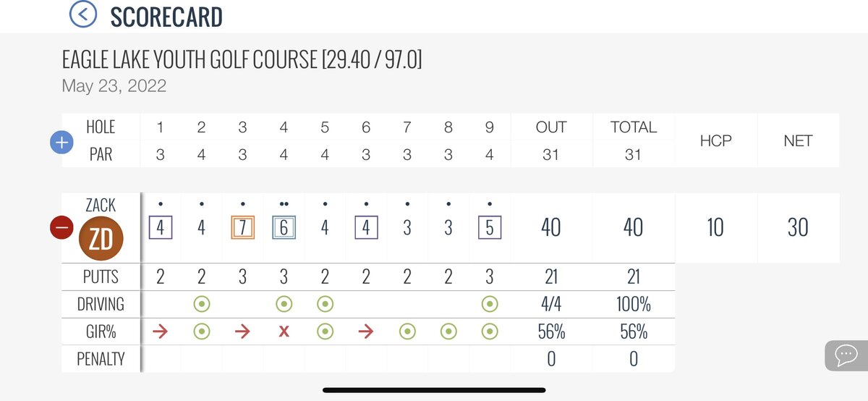Open the chat bubble icon
The height and width of the screenshot is (401, 868).
(x=846, y=355)
